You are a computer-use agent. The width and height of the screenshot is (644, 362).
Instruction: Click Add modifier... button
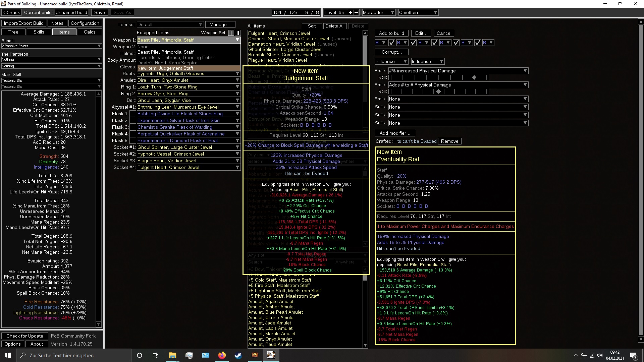(395, 133)
